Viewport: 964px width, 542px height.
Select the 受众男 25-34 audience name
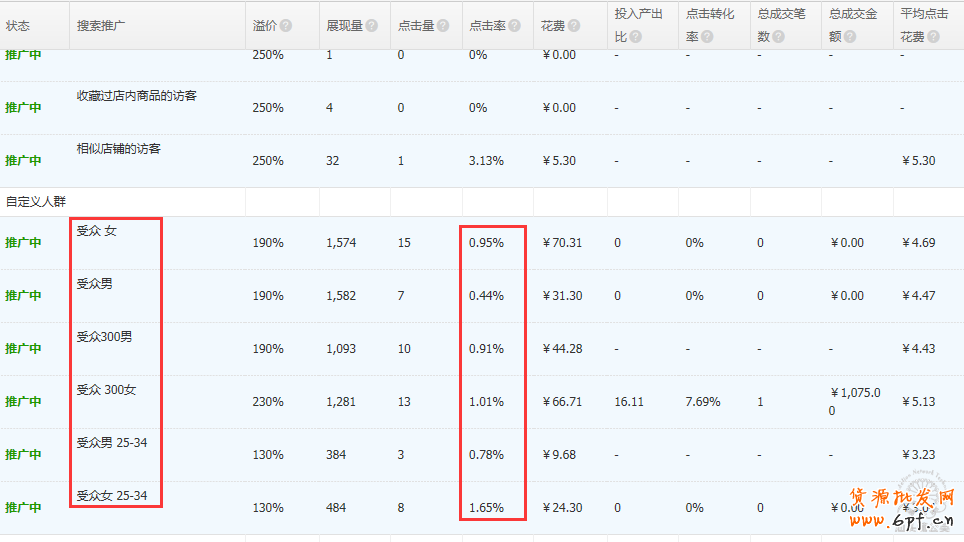point(112,443)
